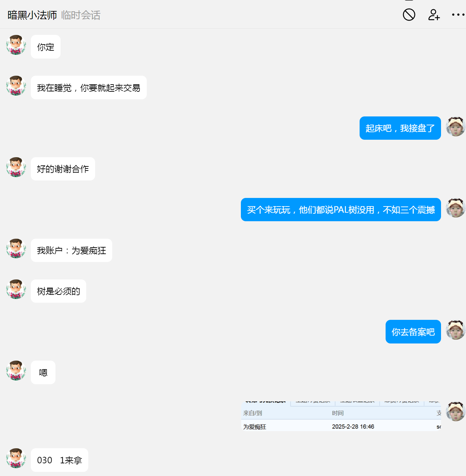The image size is (466, 476).
Task: Click the sender avatar beside 你定
Action: pos(16,45)
